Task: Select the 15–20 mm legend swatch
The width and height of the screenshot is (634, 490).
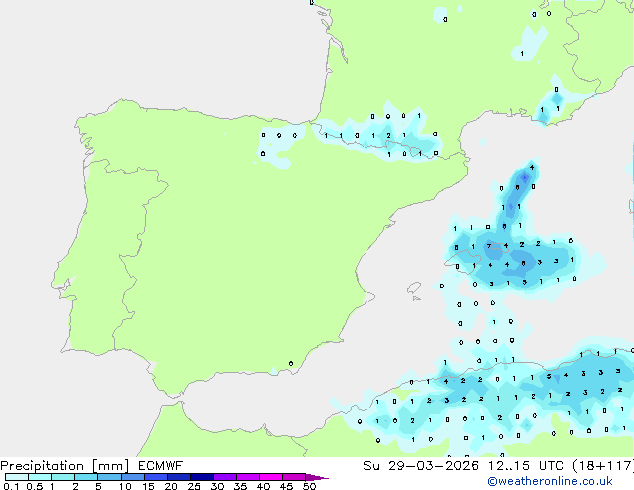Action: 155,477
